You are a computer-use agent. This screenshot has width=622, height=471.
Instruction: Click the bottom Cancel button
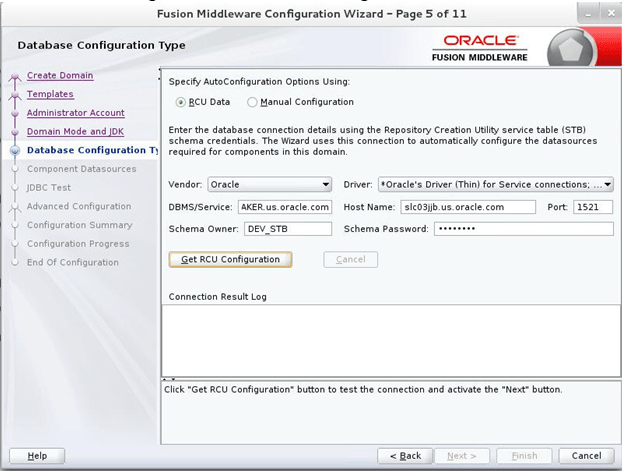point(586,456)
